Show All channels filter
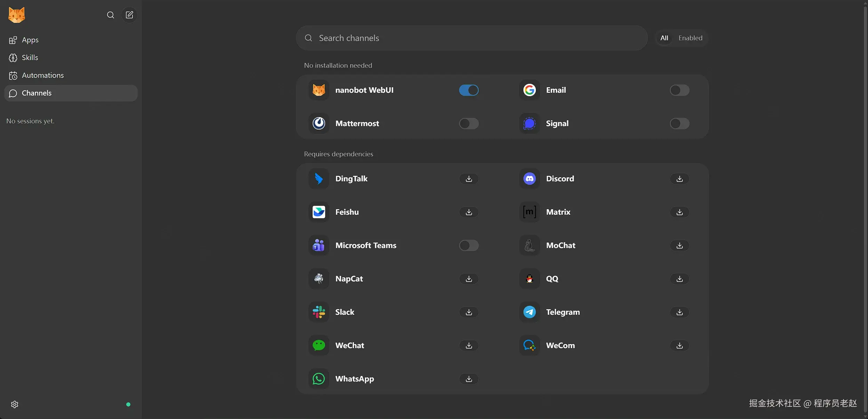The width and height of the screenshot is (868, 419). pyautogui.click(x=664, y=38)
